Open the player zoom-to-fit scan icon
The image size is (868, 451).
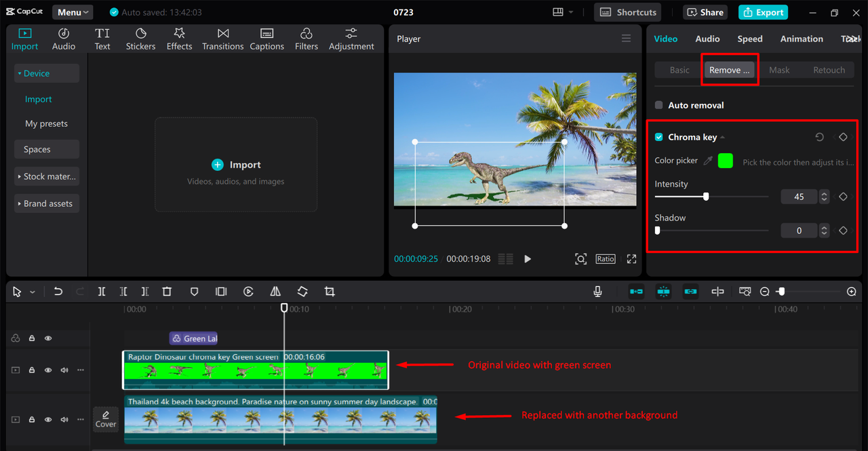pos(580,259)
